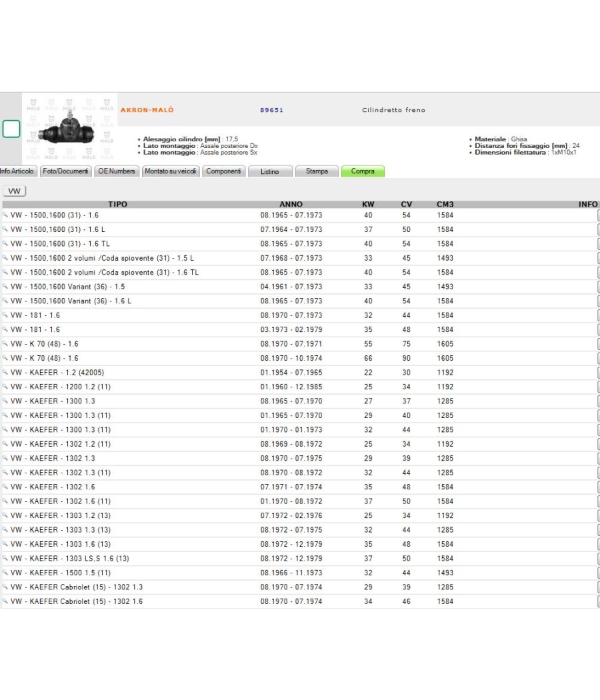Click year range '04.1961 - 07.1973'
This screenshot has width=600, height=700.
pyautogui.click(x=291, y=287)
